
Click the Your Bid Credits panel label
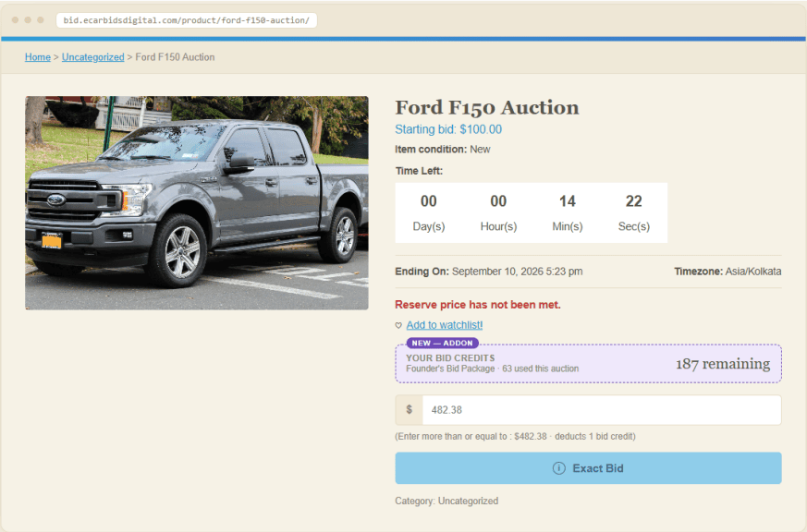450,357
